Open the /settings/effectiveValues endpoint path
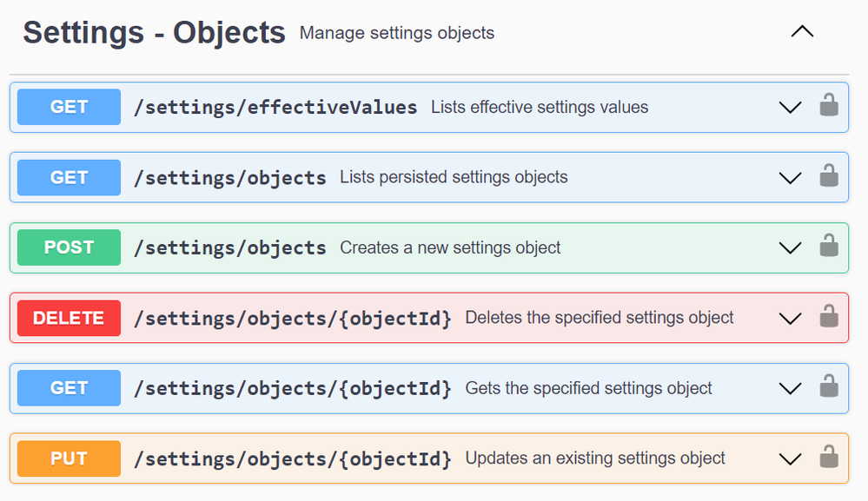 coord(275,108)
